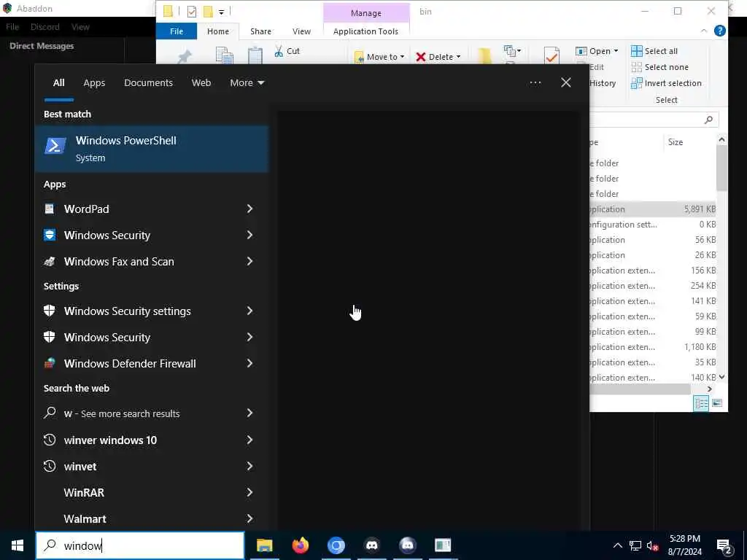Expand Windows Security settings arrow
747x560 pixels.
pyautogui.click(x=249, y=311)
